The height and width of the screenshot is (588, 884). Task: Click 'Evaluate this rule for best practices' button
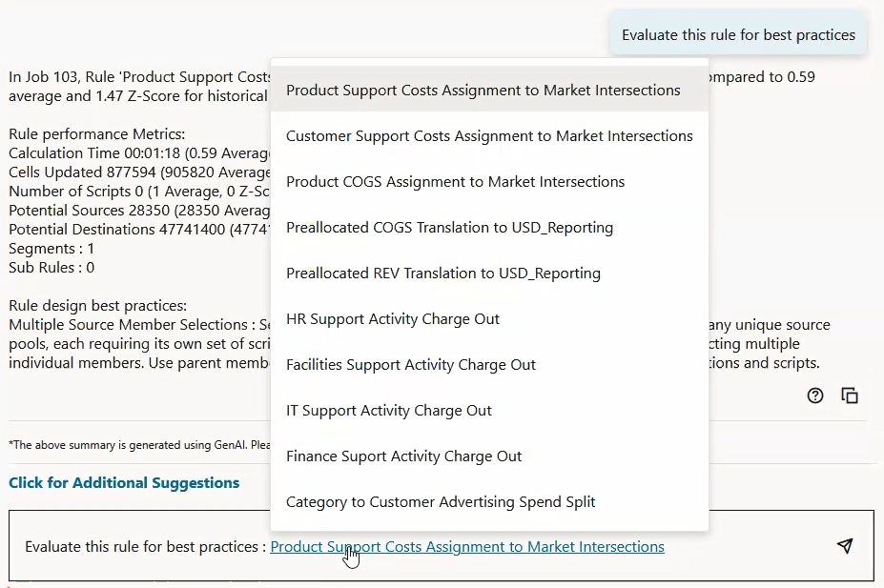pos(738,32)
